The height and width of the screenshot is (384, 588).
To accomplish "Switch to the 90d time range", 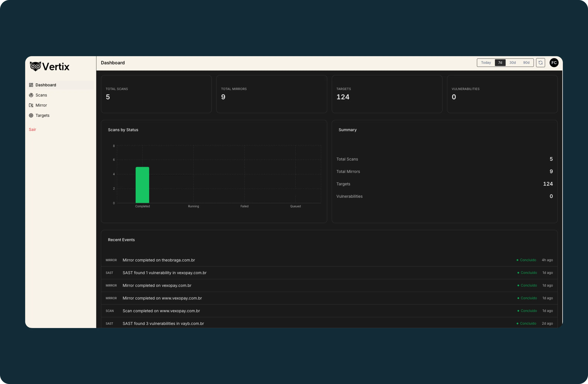I will click(x=526, y=63).
